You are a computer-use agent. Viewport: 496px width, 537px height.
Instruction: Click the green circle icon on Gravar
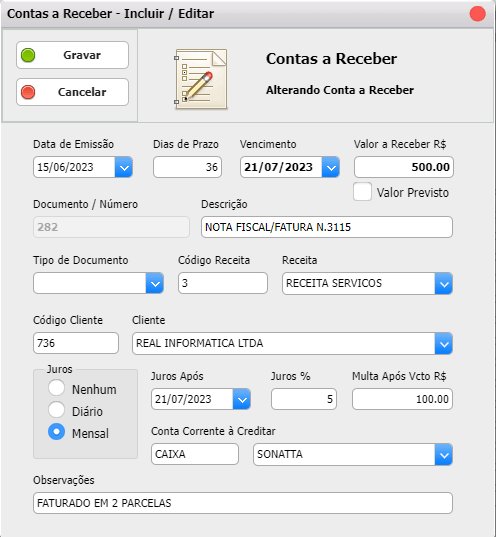click(28, 55)
